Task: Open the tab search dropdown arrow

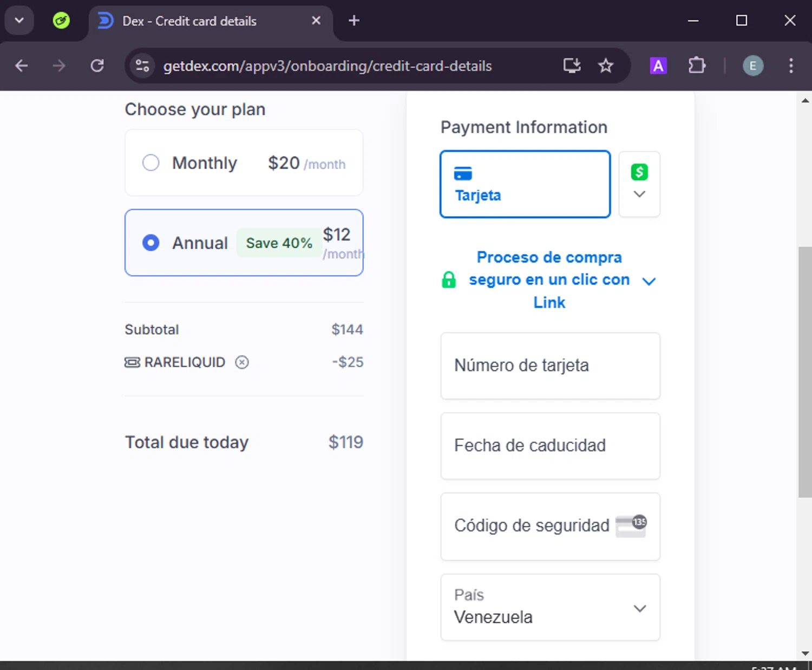Action: (19, 21)
